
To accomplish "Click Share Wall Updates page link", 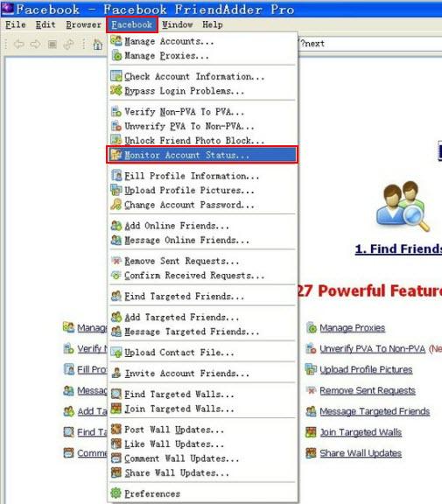I will (x=361, y=453).
